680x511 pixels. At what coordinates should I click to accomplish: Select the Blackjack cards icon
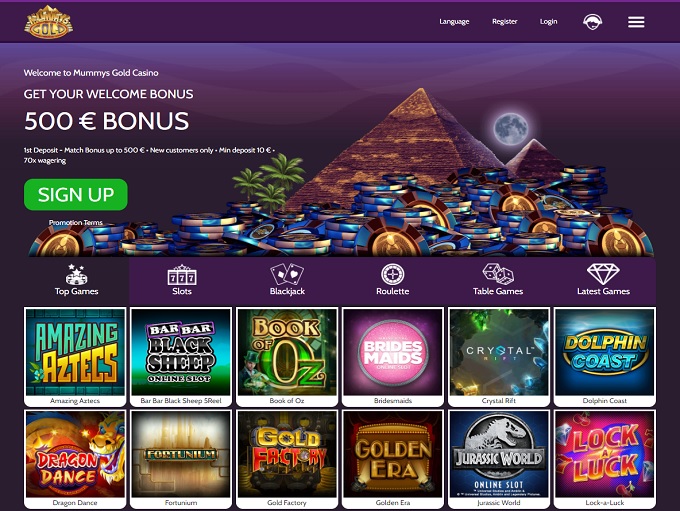point(287,275)
